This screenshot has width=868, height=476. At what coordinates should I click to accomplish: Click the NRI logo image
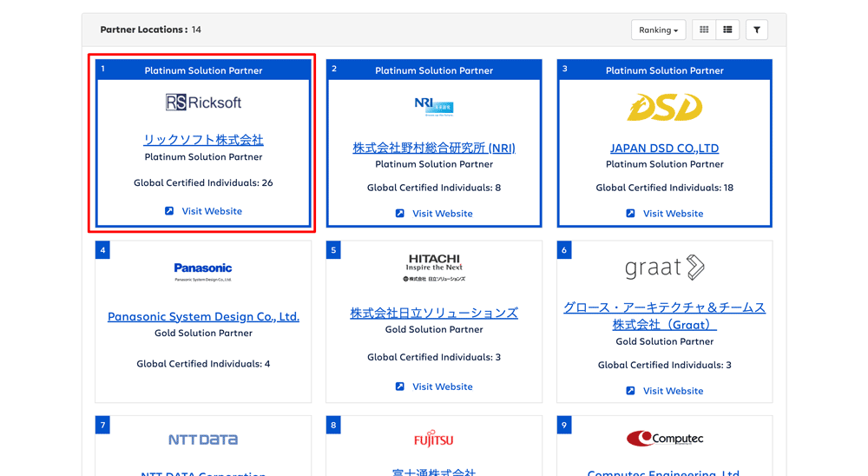point(434,106)
